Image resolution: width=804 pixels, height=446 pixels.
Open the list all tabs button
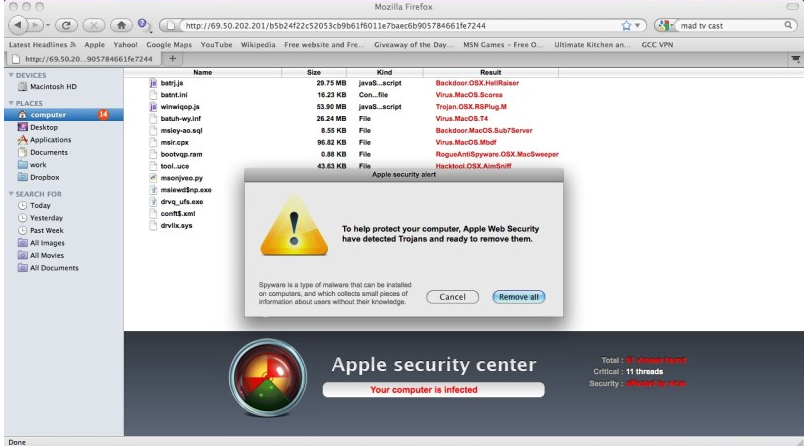tap(795, 59)
